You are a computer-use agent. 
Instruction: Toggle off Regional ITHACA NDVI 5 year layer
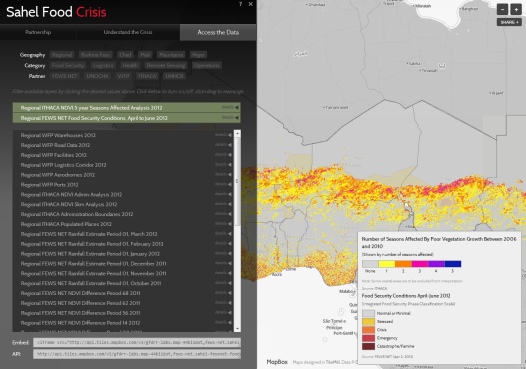(x=126, y=108)
